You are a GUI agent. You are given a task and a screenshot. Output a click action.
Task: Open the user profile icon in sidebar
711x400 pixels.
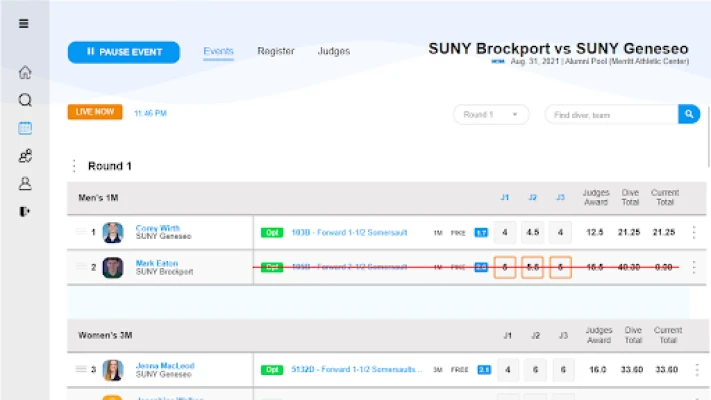(25, 184)
